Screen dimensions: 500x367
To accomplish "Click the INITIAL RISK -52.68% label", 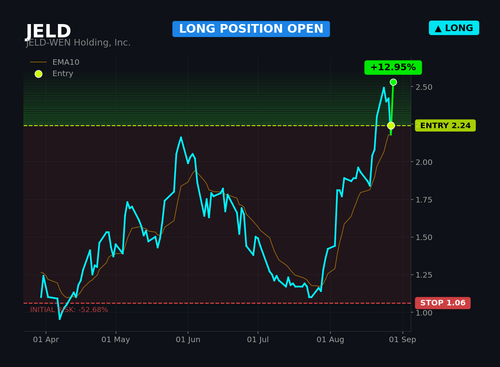I will click(69, 310).
